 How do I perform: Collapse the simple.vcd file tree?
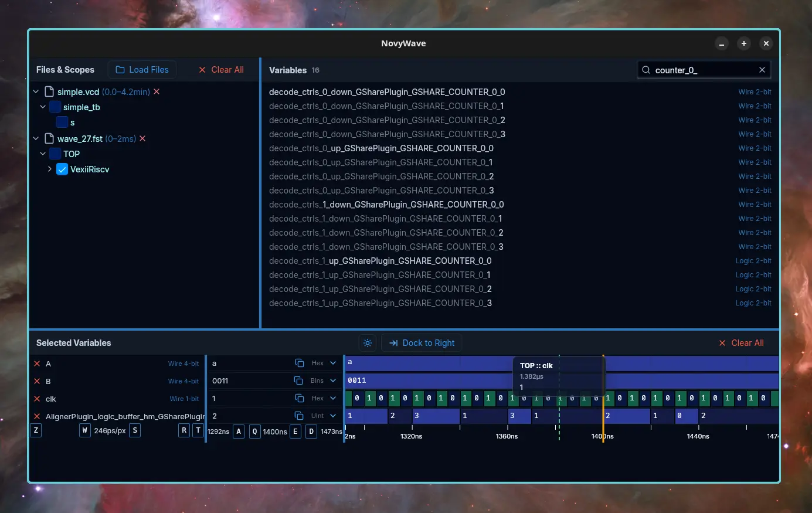pyautogui.click(x=36, y=92)
